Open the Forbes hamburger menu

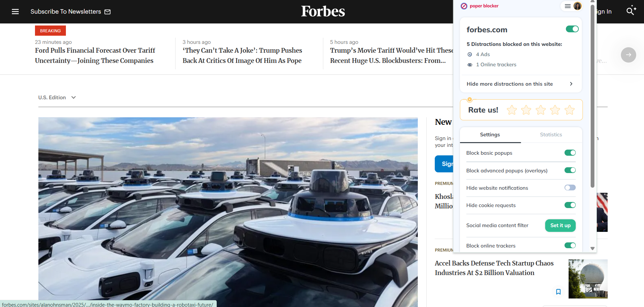15,12
